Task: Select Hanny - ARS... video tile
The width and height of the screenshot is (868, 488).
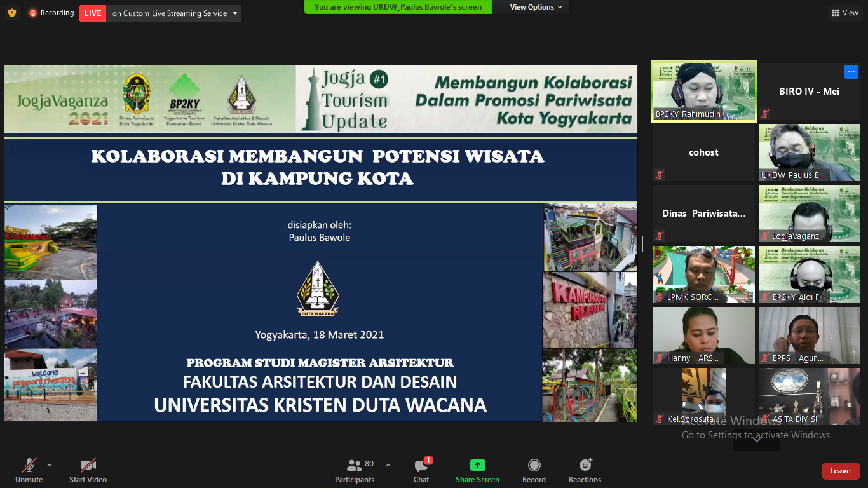Action: [x=704, y=335]
